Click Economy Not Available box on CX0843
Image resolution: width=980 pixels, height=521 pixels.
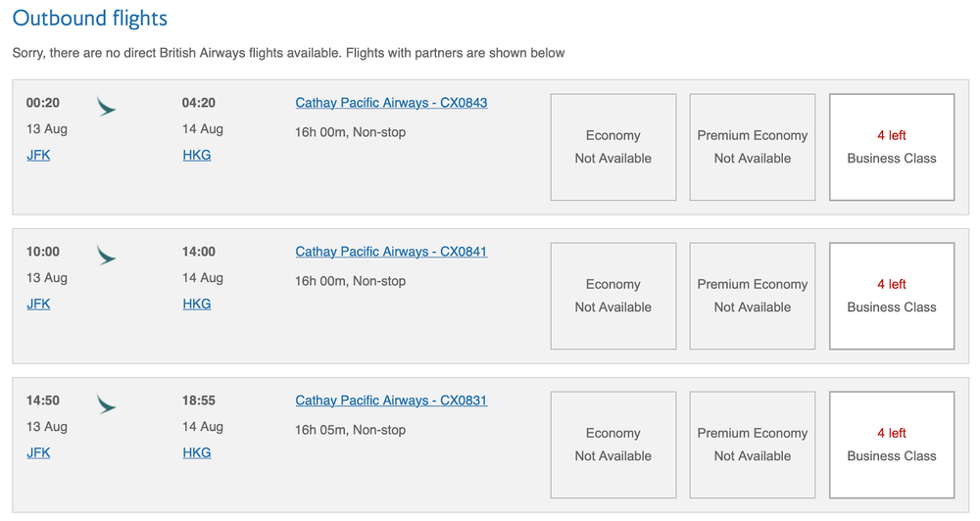point(613,147)
